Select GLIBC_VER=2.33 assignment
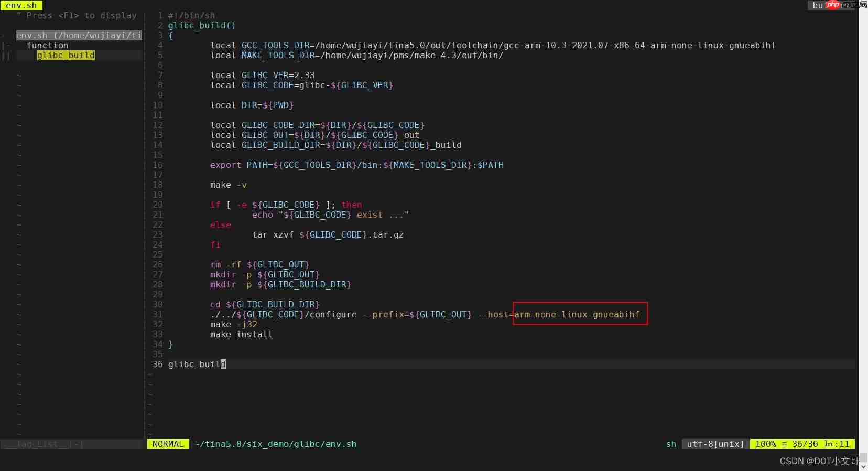Viewport: 868px width, 471px height. click(278, 75)
